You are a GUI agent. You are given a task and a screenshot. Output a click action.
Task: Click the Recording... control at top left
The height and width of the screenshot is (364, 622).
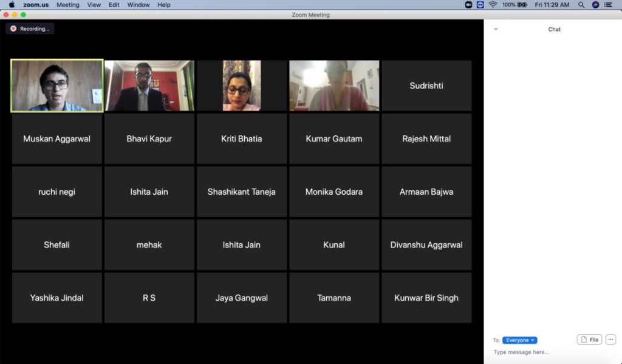(x=30, y=28)
